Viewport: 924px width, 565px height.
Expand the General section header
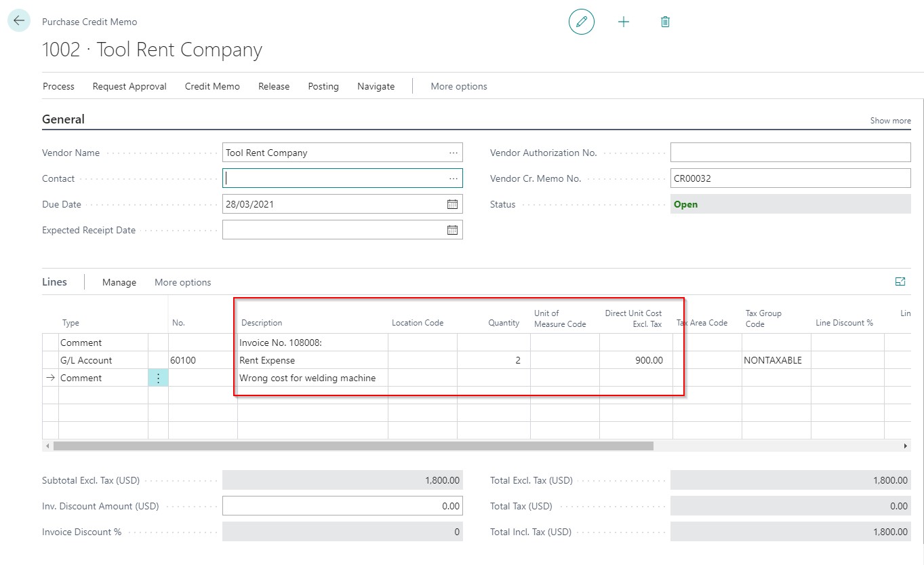tap(63, 119)
